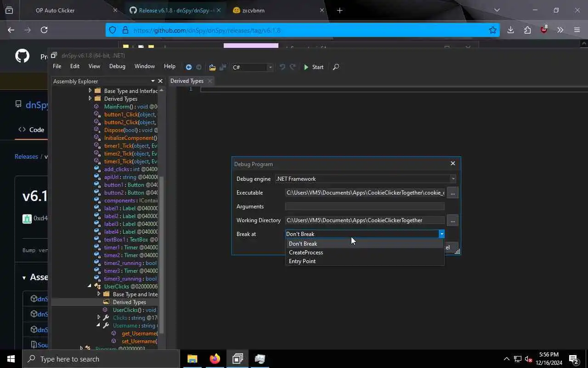The width and height of the screenshot is (588, 368).
Task: Click the green Start debugging button
Action: coord(314,67)
